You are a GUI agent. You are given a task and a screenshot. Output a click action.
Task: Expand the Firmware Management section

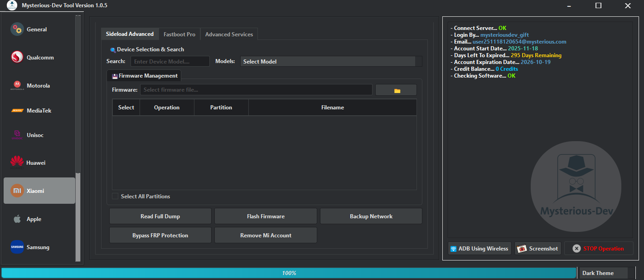144,75
